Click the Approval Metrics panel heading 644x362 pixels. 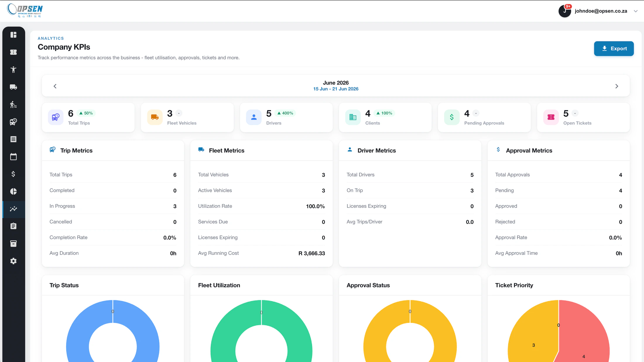pyautogui.click(x=529, y=150)
